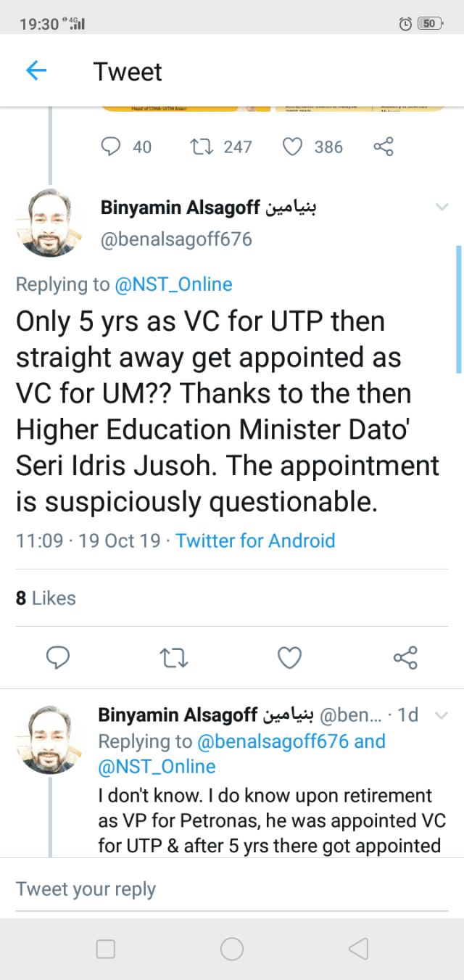Screen dimensions: 464x980
Task: Retweet Binyamin's main tweet
Action: point(174,658)
